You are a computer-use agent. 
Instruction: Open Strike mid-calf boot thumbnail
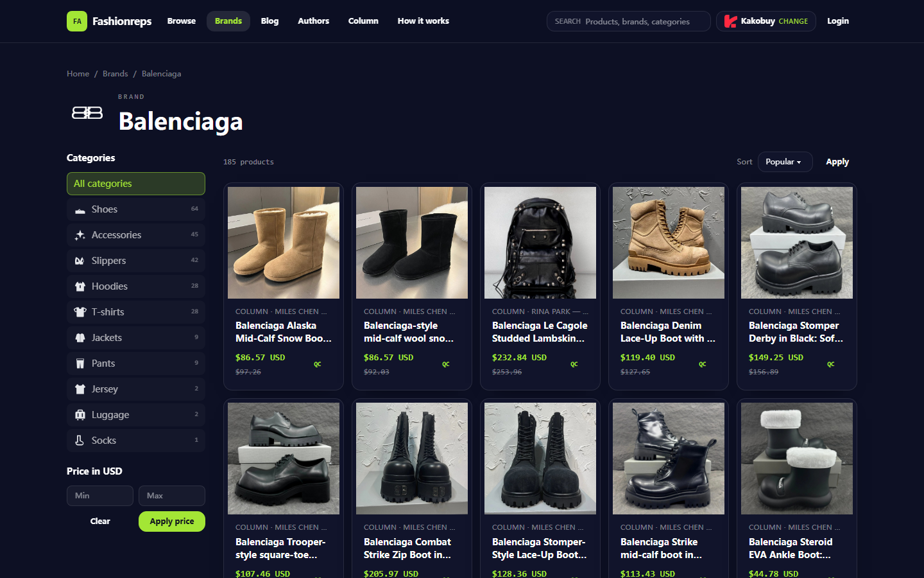[669, 459]
